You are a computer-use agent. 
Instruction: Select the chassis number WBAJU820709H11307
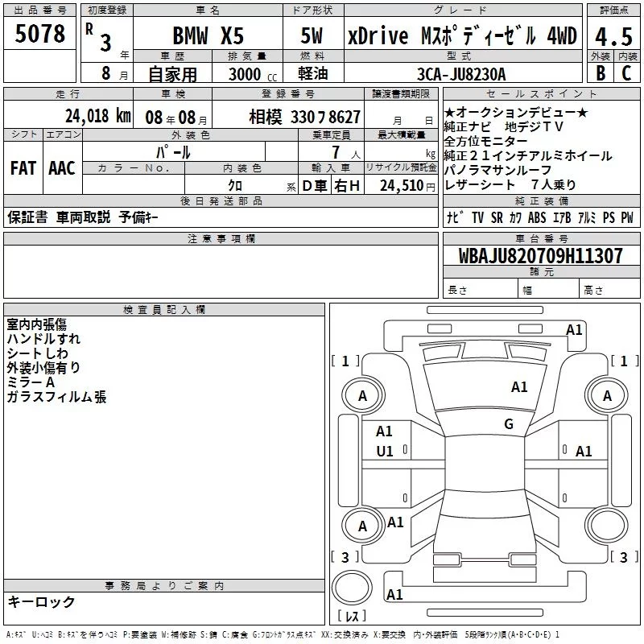coord(540,256)
